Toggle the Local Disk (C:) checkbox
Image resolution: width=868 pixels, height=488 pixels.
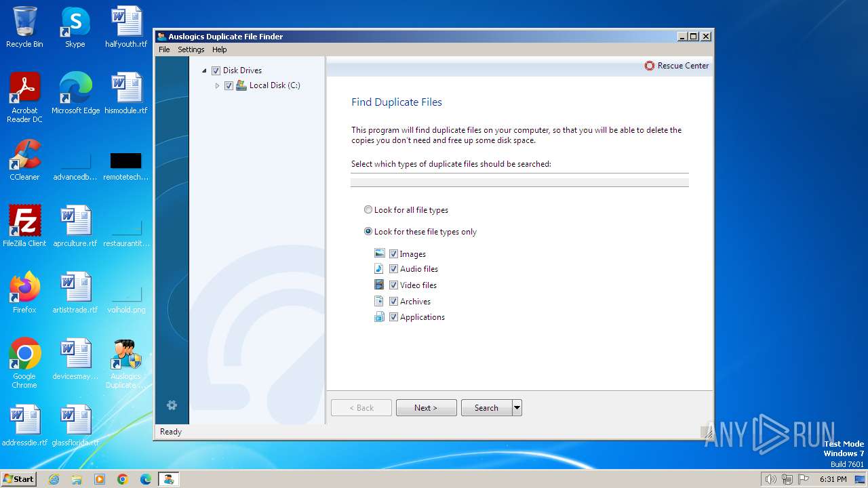[x=229, y=85]
